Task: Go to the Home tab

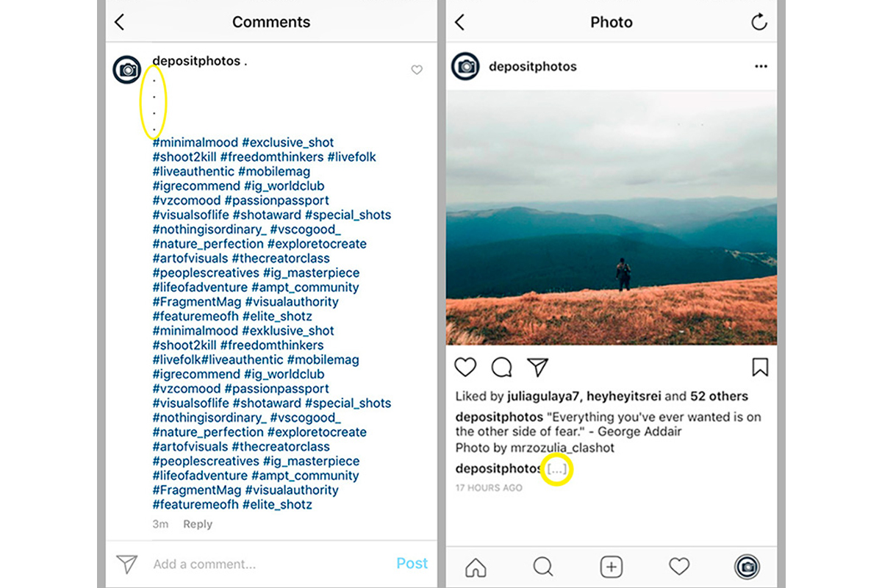Action: (x=476, y=567)
